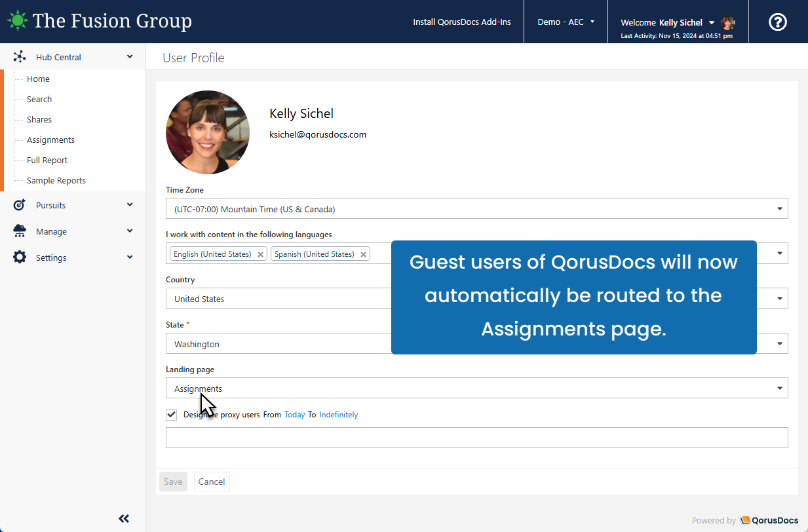Open Shares in sidebar
Image resolution: width=808 pixels, height=532 pixels.
39,119
